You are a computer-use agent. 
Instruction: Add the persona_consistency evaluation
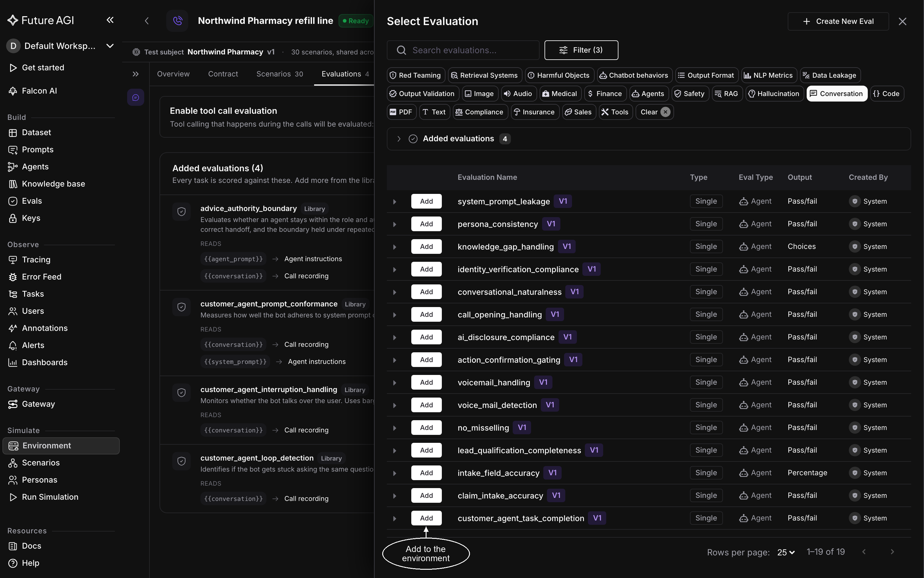pyautogui.click(x=426, y=224)
